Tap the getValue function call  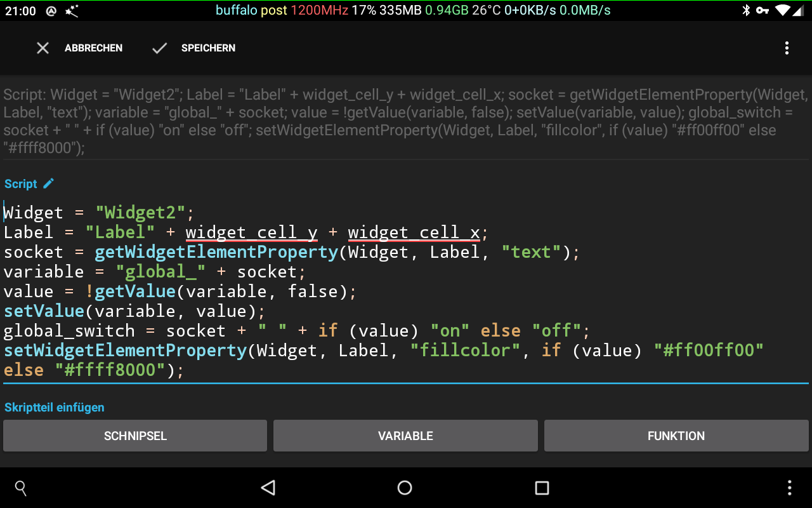click(x=134, y=291)
